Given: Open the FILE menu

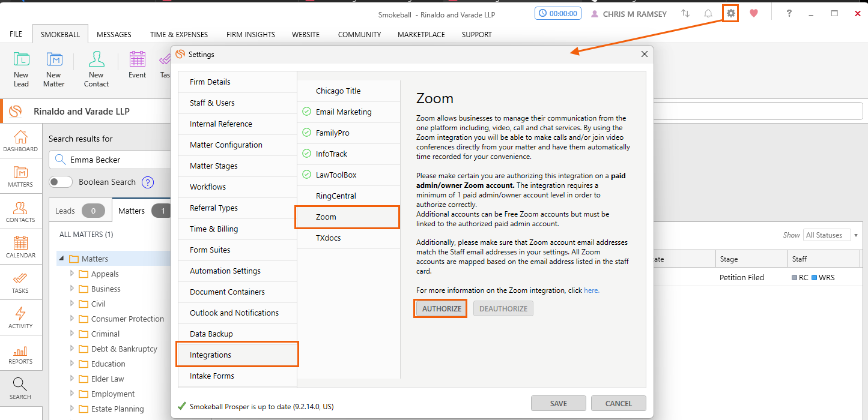Looking at the screenshot, I should pyautogui.click(x=16, y=34).
